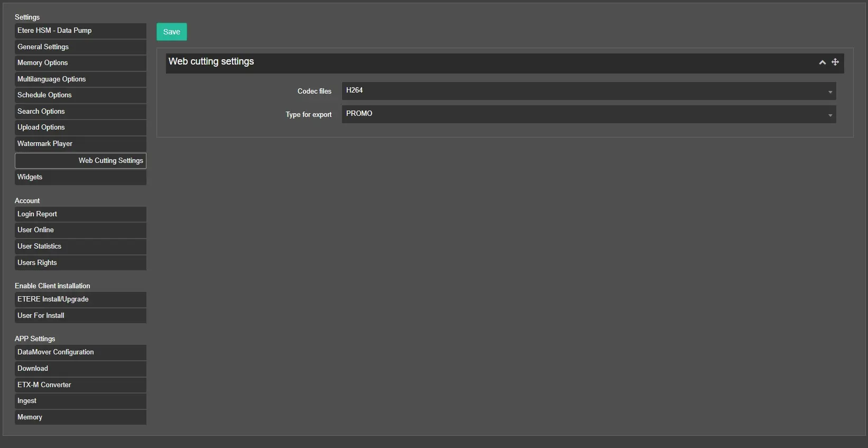The image size is (868, 448).
Task: Open the Codec files dropdown
Action: click(588, 91)
